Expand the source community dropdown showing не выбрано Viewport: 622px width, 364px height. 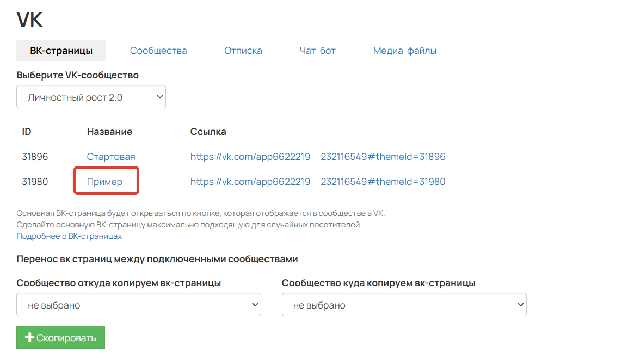tap(139, 304)
